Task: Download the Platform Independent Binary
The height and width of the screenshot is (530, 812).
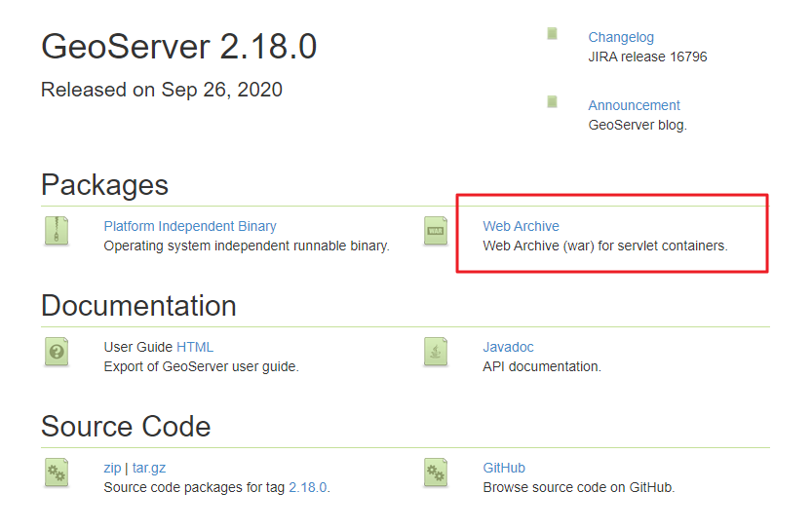Action: click(190, 226)
